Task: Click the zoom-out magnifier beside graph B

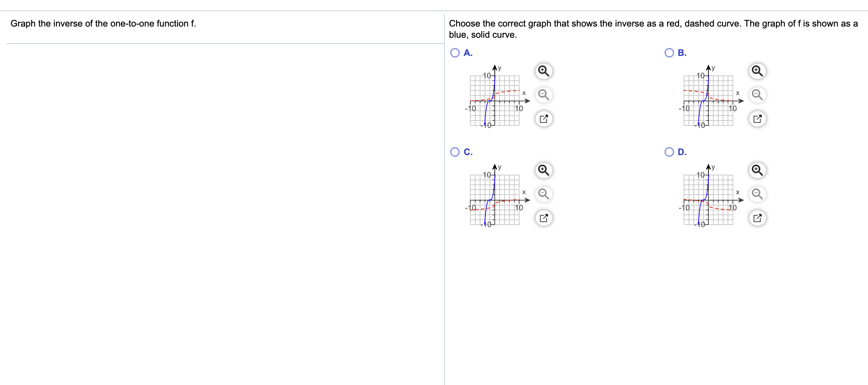Action: (x=757, y=95)
